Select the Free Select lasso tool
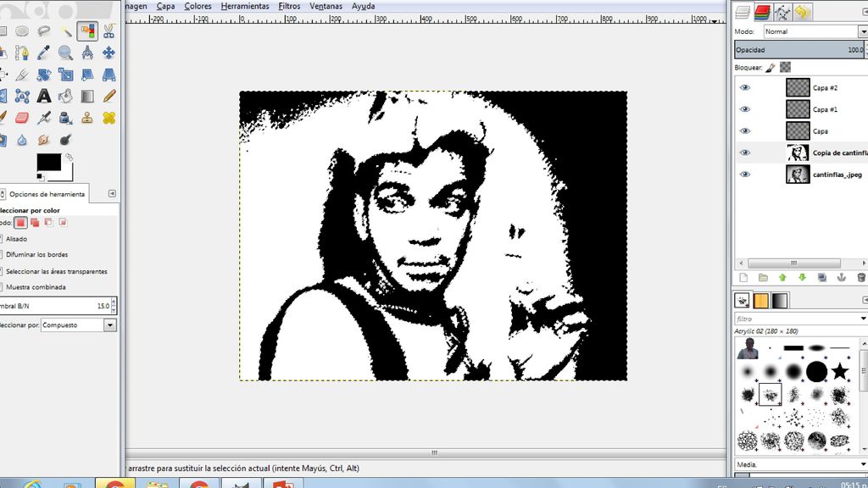The image size is (868, 488). [44, 31]
